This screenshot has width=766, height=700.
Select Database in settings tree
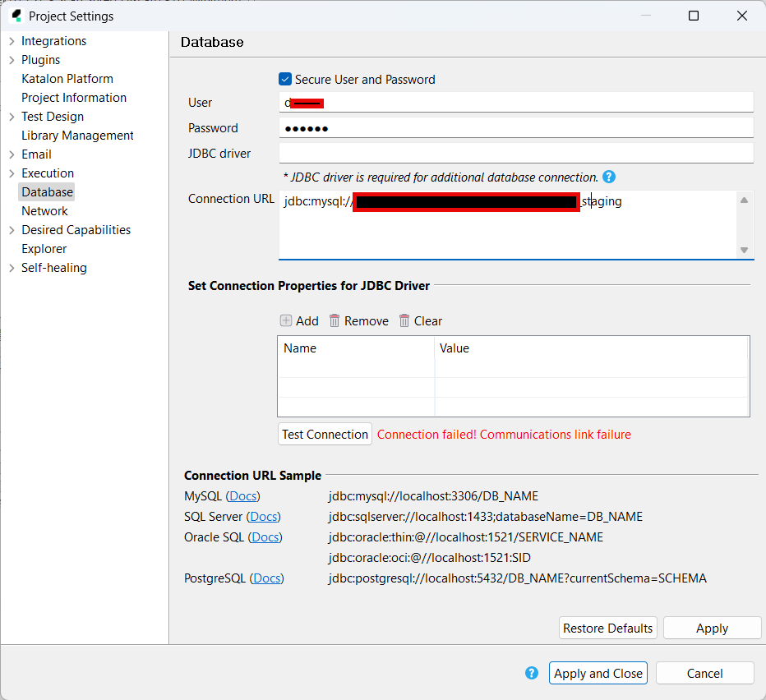[x=47, y=192]
